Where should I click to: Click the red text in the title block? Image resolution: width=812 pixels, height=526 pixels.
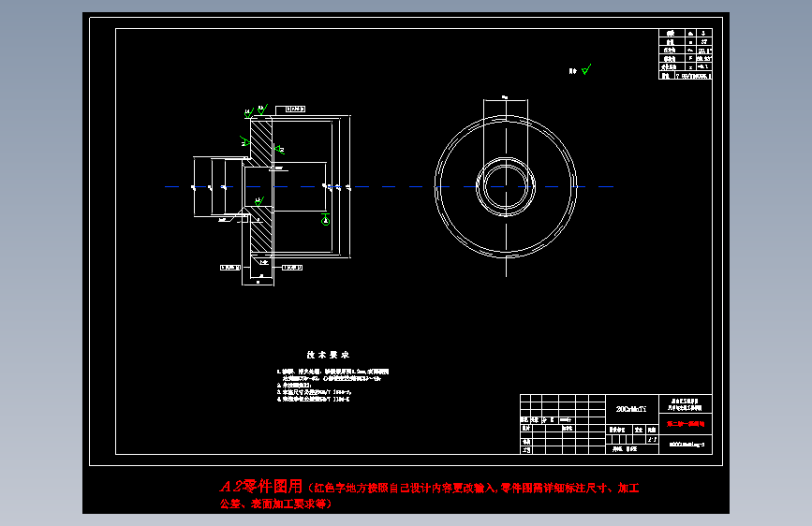point(686,424)
